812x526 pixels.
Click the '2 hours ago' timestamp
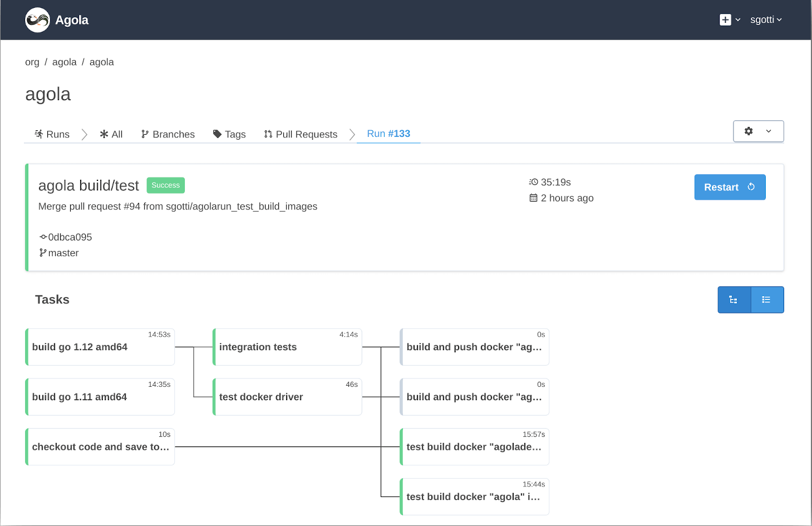567,198
